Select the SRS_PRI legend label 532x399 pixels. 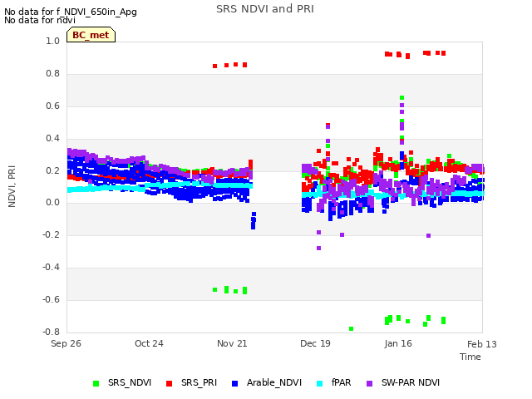[199, 382]
